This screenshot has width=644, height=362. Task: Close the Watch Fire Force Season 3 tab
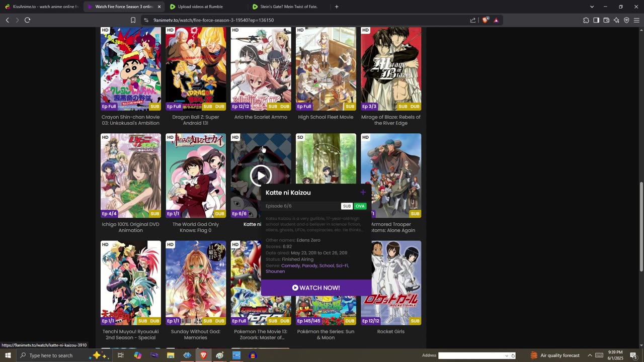159,7
